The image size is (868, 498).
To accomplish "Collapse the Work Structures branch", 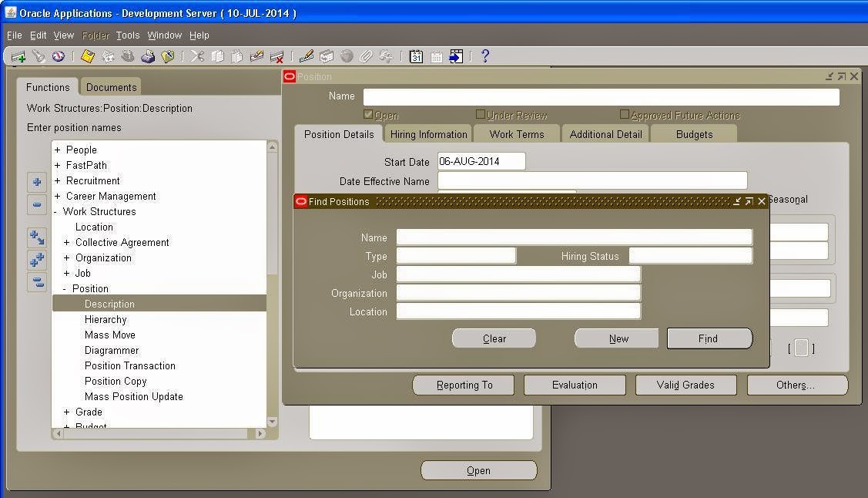I will coord(56,211).
